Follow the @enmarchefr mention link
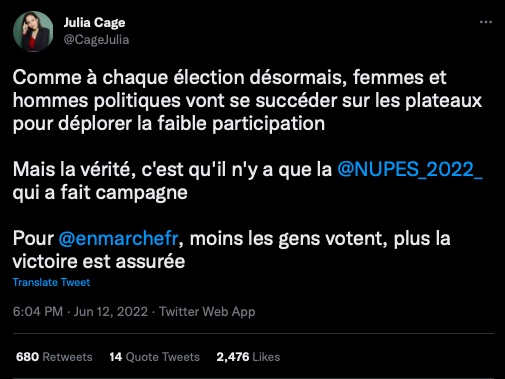The height and width of the screenshot is (379, 505). pyautogui.click(x=118, y=238)
